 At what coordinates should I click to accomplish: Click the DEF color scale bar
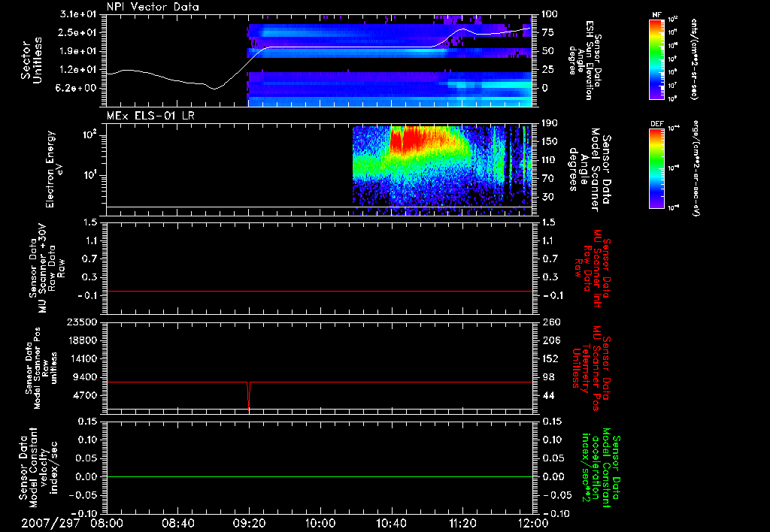pos(656,168)
